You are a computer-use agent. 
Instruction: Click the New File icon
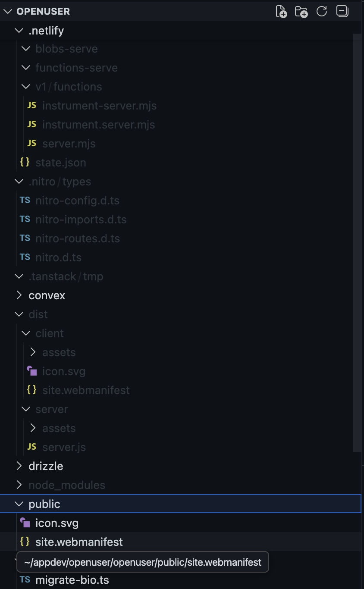281,12
